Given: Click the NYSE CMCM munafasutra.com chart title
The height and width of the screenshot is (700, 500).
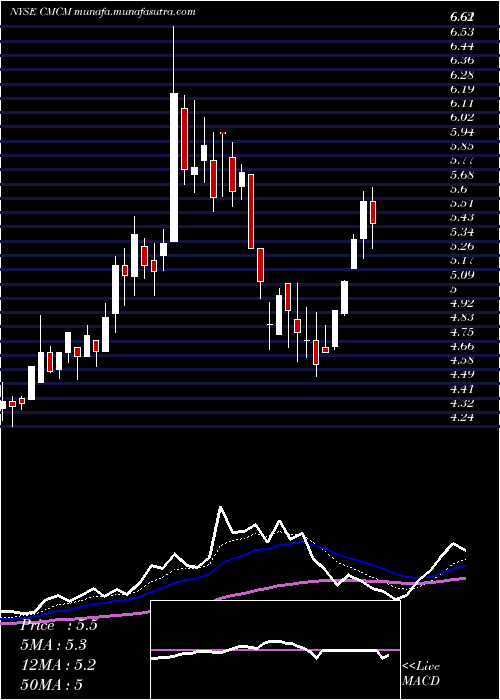Looking at the screenshot, I should point(102,12).
